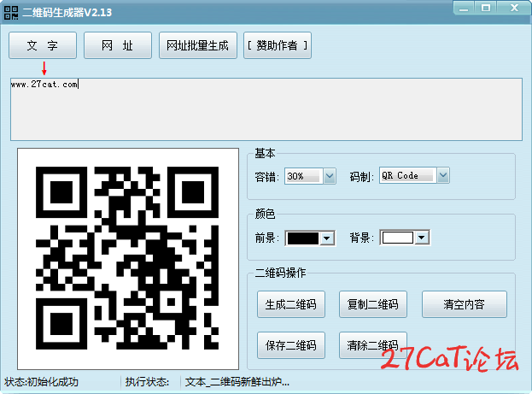Open the 前景 foreground color dropdown arrow

pyautogui.click(x=327, y=238)
